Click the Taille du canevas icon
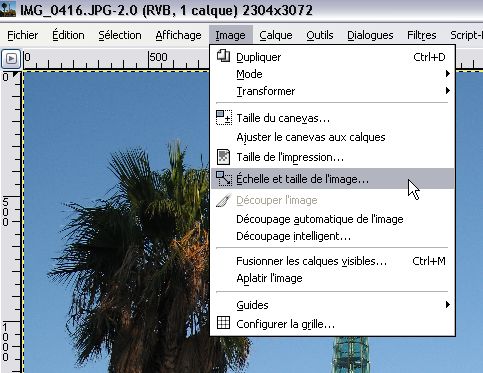Image resolution: width=483 pixels, height=373 pixels. pos(224,118)
